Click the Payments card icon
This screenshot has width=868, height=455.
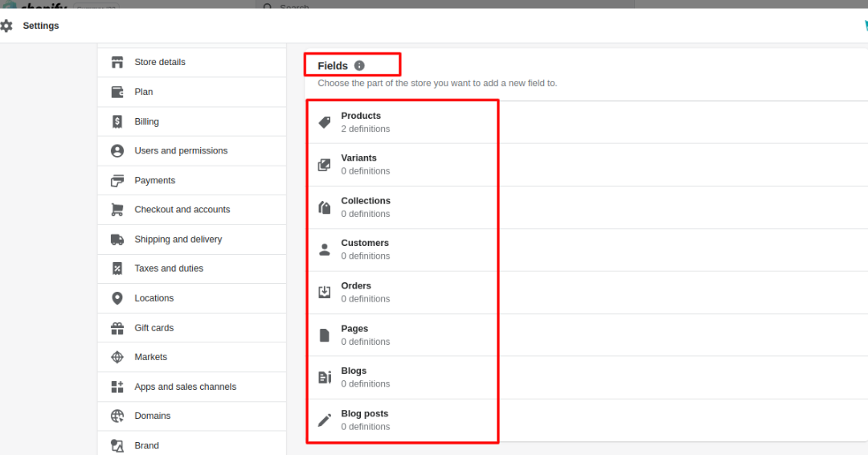coord(117,180)
